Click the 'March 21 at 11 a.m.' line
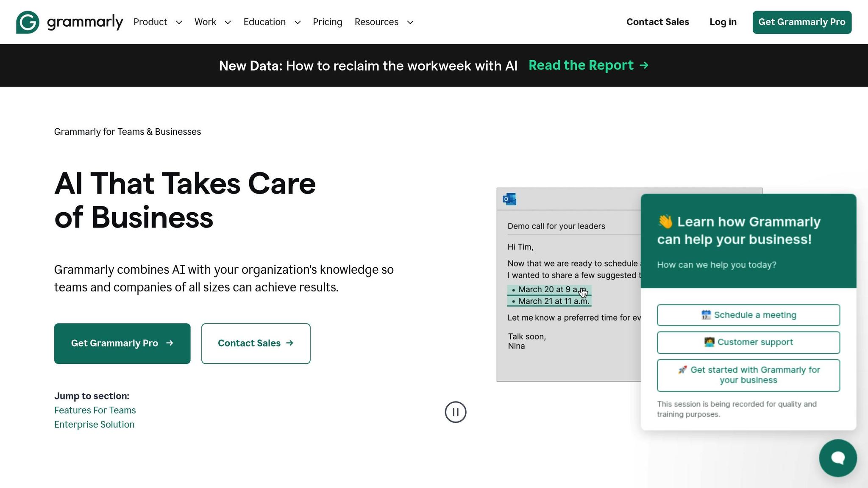 coord(549,301)
